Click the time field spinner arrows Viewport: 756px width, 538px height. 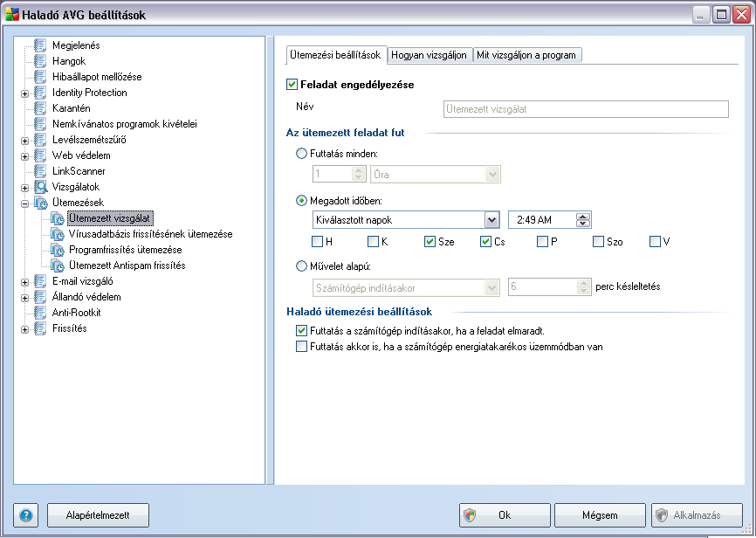[x=583, y=220]
